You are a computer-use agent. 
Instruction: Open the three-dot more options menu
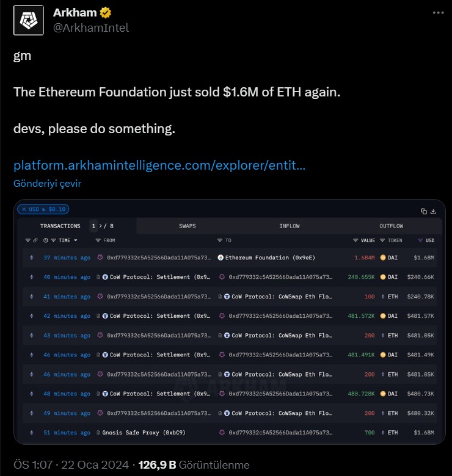(438, 13)
